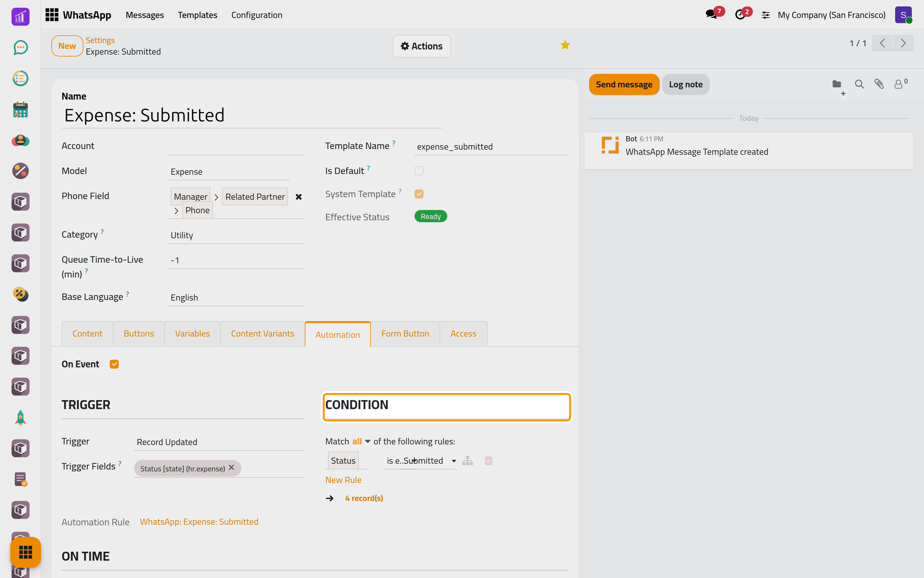Open the Actions gear button
Viewport: 924px width, 578px height.
point(422,46)
